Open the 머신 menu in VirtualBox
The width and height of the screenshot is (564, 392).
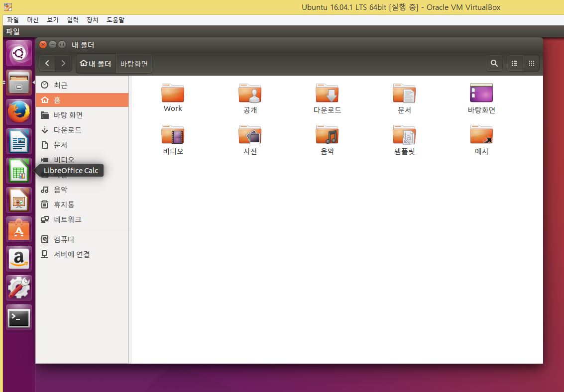point(33,20)
